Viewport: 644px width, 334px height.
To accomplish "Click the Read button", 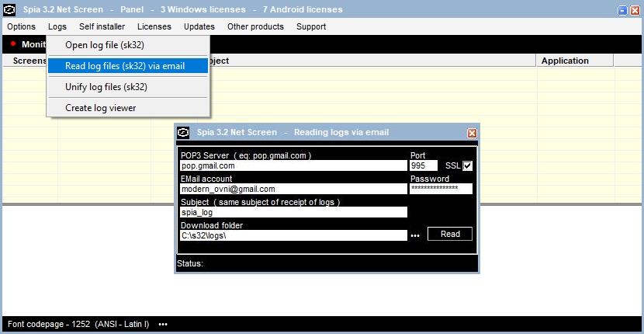I will 450,234.
